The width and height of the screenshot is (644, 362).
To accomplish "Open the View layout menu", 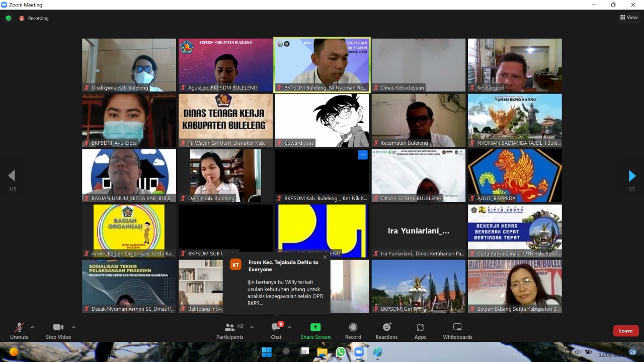I will pyautogui.click(x=629, y=18).
